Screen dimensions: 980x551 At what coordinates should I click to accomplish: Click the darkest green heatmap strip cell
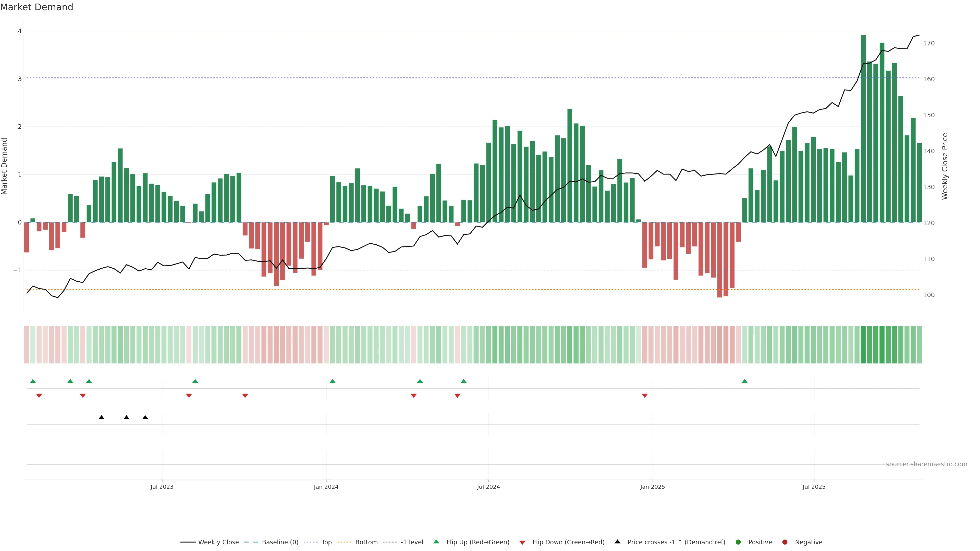click(863, 345)
